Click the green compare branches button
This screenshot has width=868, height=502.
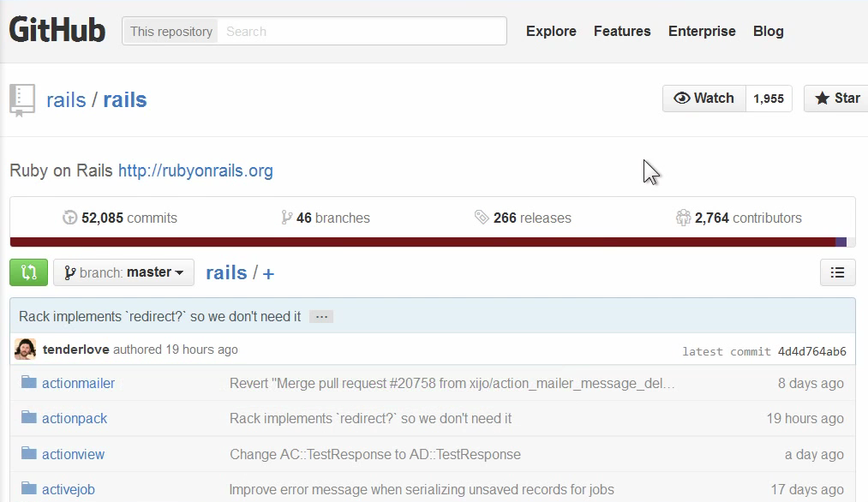click(x=29, y=272)
